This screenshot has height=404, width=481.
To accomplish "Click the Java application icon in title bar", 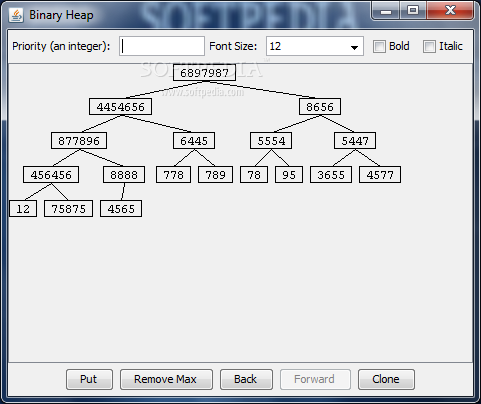I will pyautogui.click(x=16, y=15).
